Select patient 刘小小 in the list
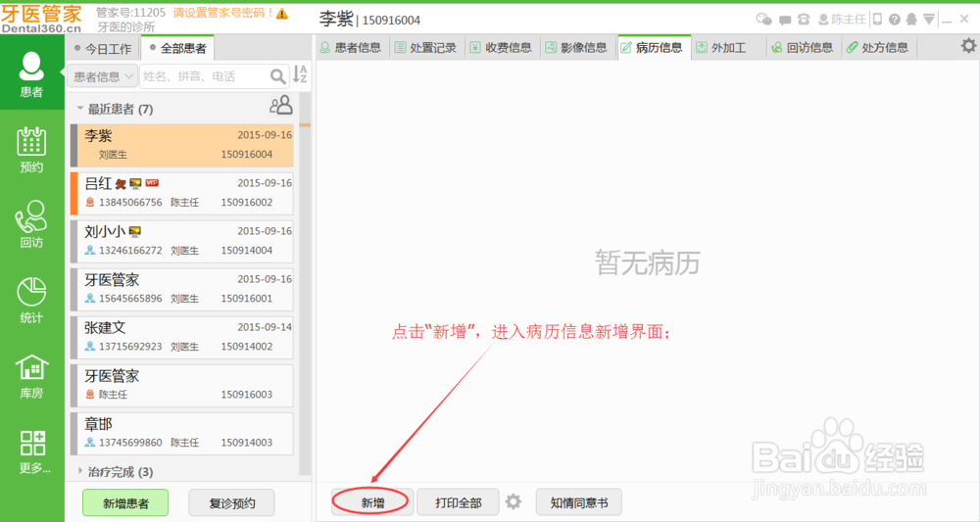 (182, 241)
